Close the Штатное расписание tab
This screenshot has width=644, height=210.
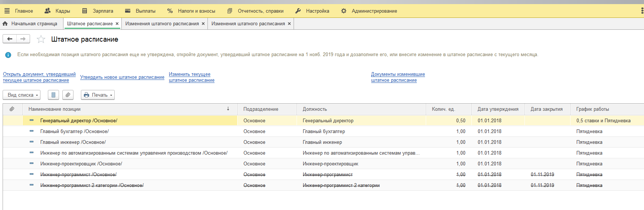[x=117, y=24]
